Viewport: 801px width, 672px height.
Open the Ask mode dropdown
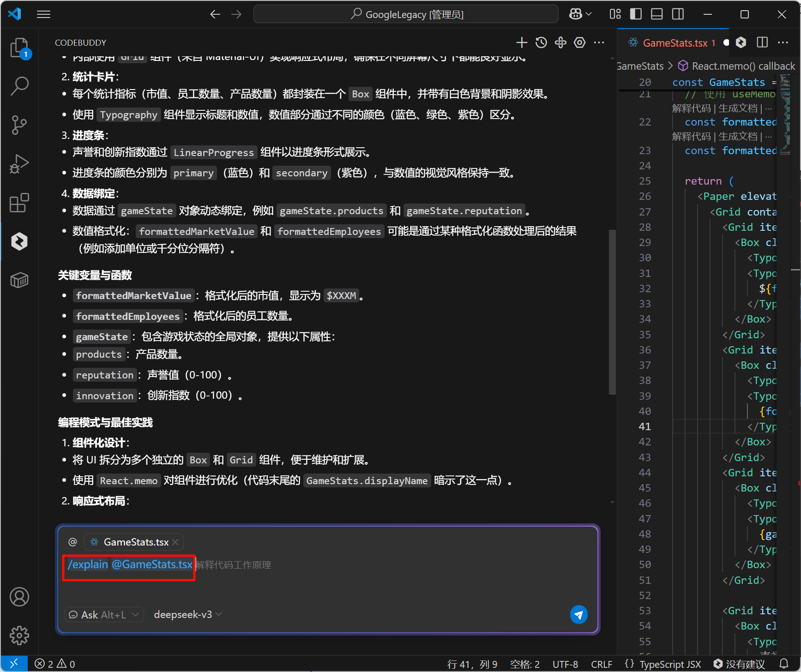point(104,615)
